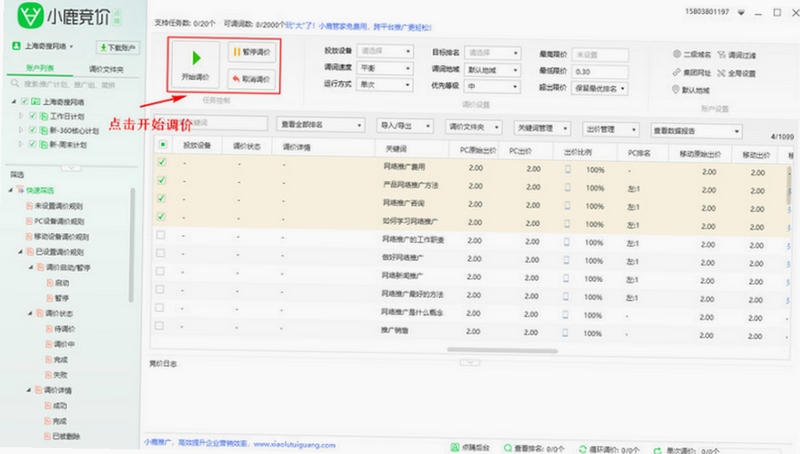Open the xiaolutuiguang.com footer link
Screen dimensions: 800x454
tap(294, 445)
